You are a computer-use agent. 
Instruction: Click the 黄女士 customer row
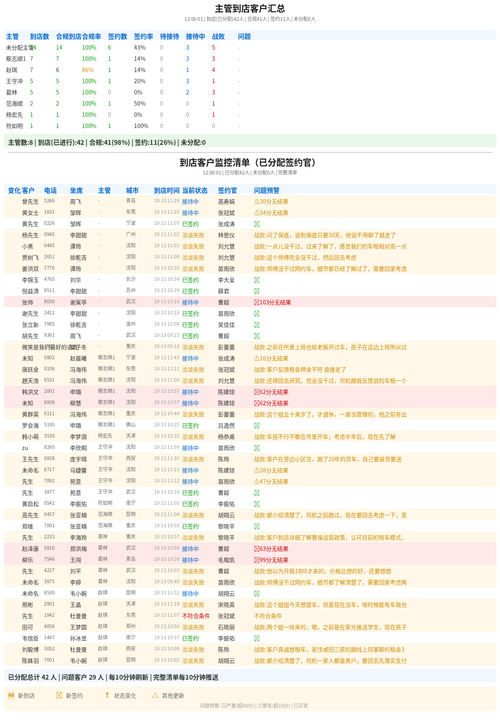click(250, 213)
